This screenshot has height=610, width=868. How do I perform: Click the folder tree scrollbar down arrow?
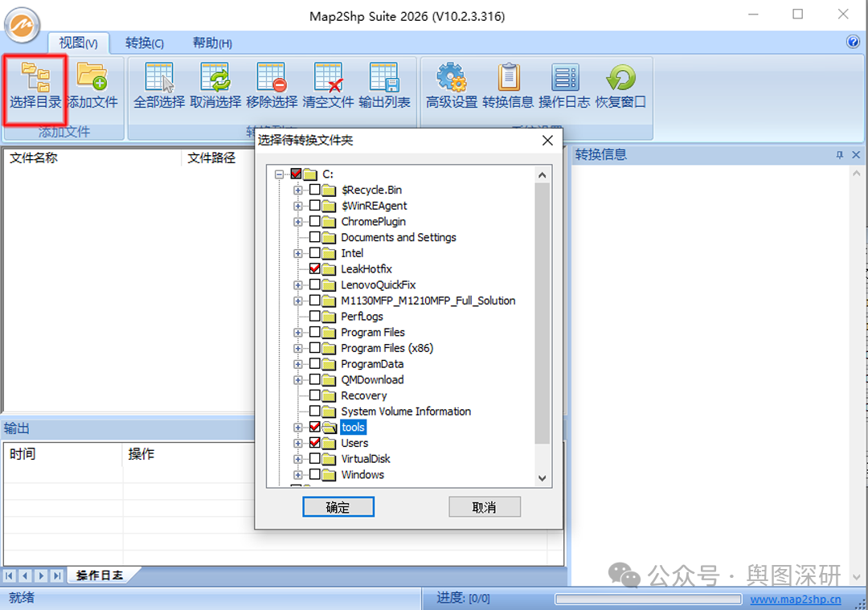(x=542, y=478)
